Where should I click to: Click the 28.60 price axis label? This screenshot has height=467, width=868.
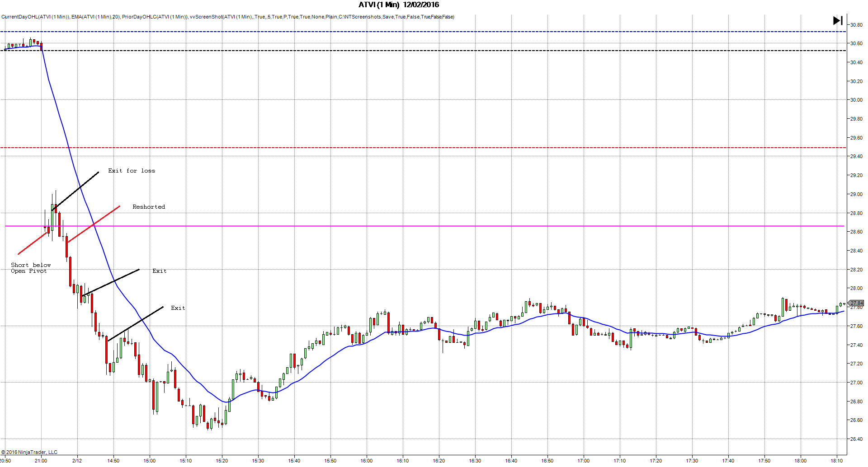tap(856, 232)
